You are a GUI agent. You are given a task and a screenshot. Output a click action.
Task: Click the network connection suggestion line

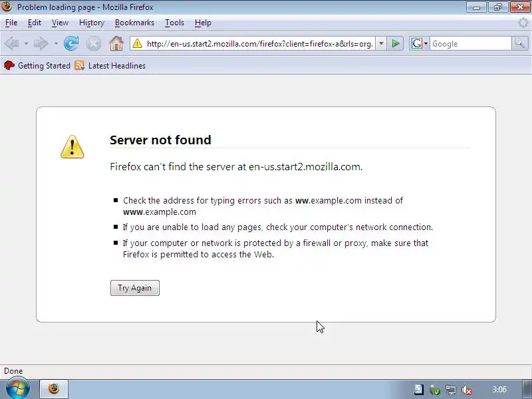tap(278, 227)
